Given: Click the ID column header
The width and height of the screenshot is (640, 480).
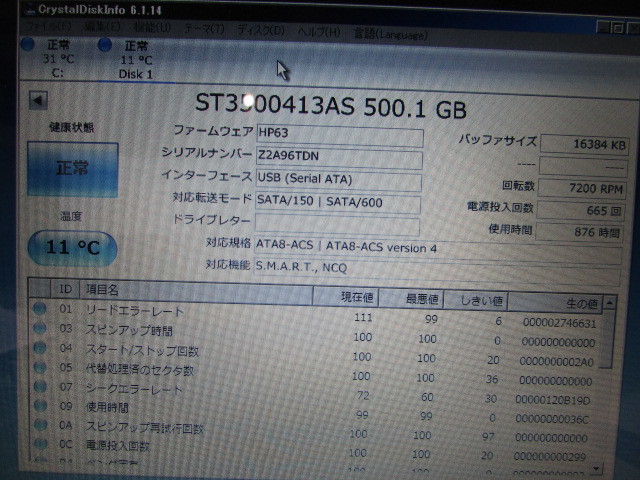Looking at the screenshot, I should click(65, 289).
